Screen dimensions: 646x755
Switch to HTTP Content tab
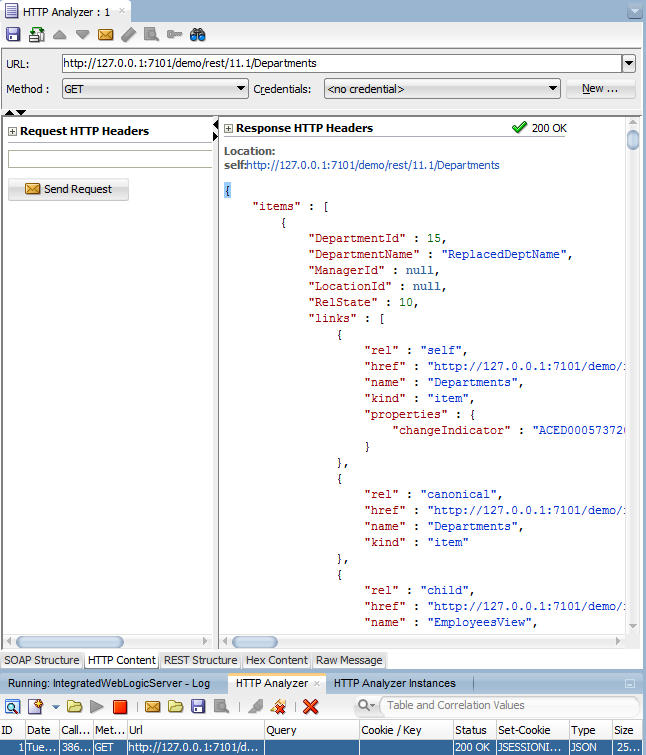[x=122, y=660]
